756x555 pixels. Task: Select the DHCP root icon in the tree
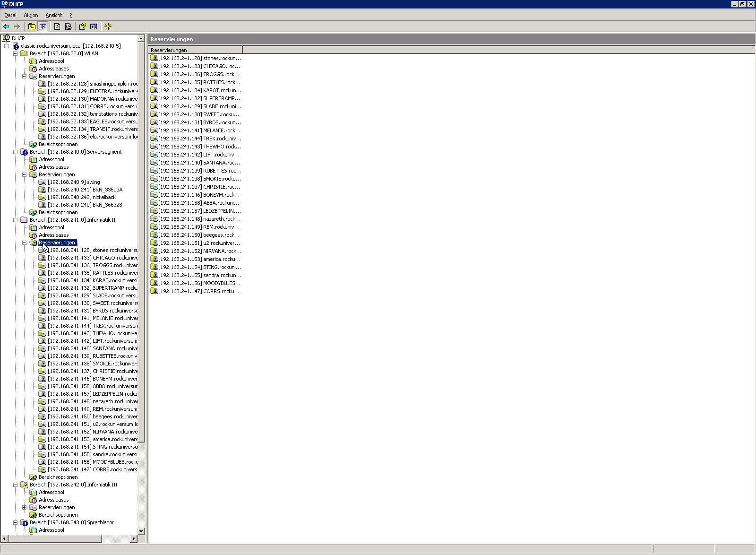pyautogui.click(x=6, y=38)
